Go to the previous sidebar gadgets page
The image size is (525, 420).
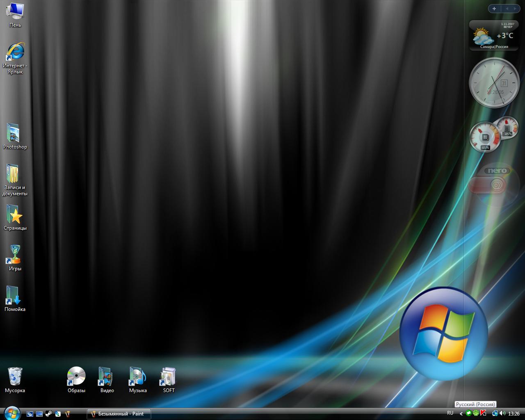point(507,9)
